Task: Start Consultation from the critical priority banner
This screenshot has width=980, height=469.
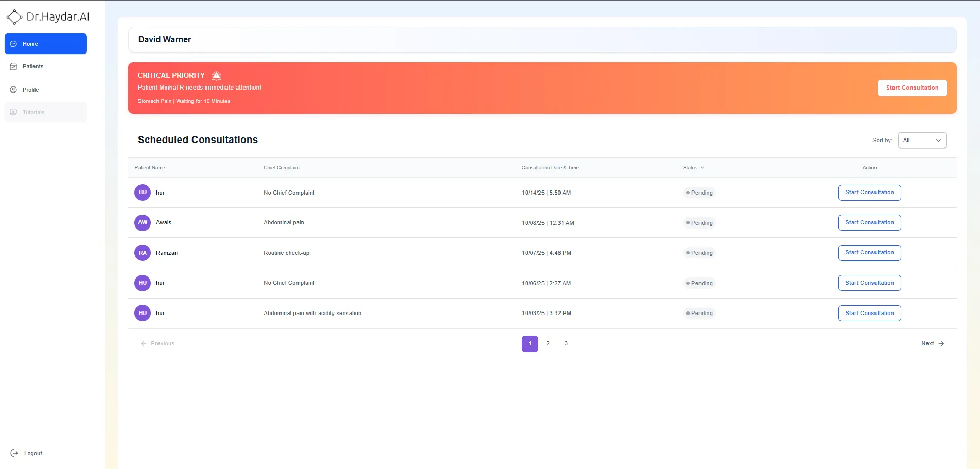Action: coord(912,88)
